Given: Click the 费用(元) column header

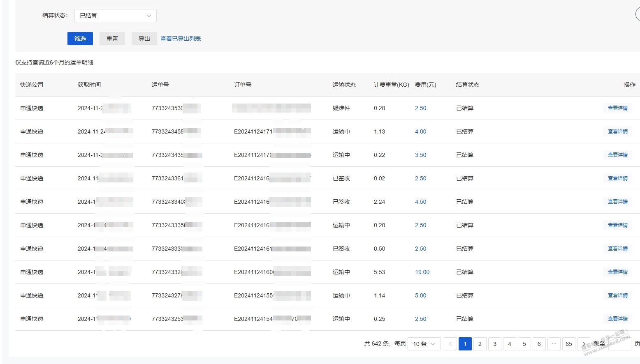Looking at the screenshot, I should pos(426,85).
